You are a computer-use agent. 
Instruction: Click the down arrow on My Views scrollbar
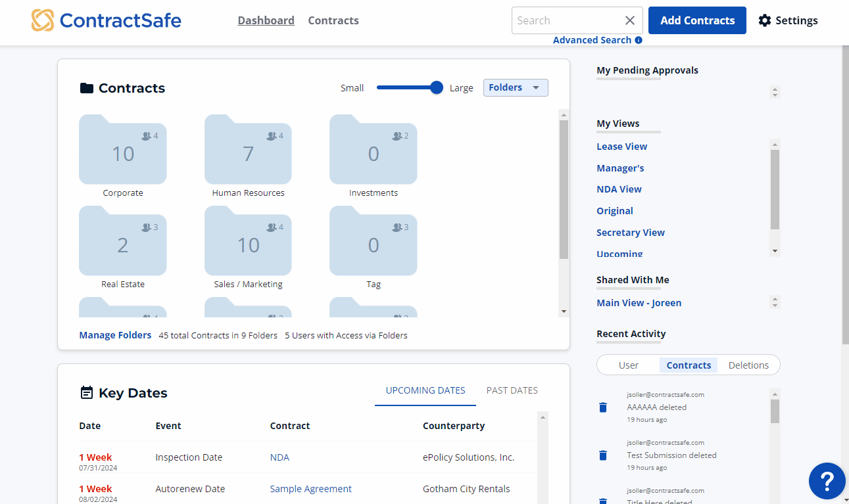pos(775,251)
